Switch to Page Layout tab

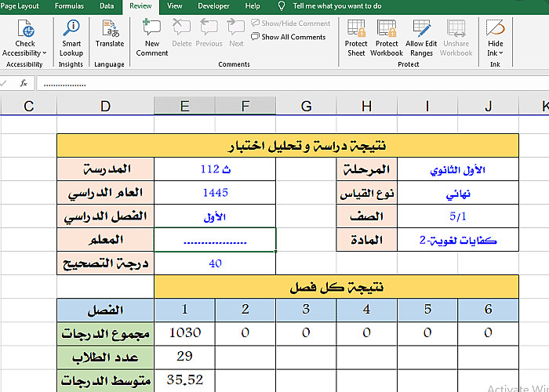(20, 6)
